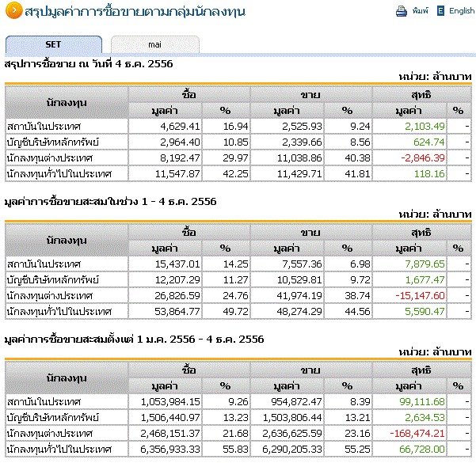The width and height of the screenshot is (476, 463).
Task: Click the heading สรุปการซื้อขาย ณ วันที่ 4 ธ.ค. 2556
Action: tap(89, 63)
